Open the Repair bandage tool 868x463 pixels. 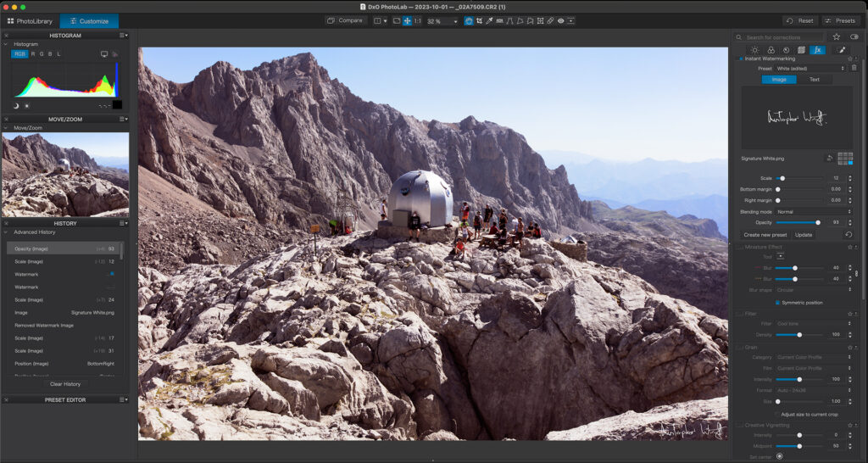click(550, 20)
